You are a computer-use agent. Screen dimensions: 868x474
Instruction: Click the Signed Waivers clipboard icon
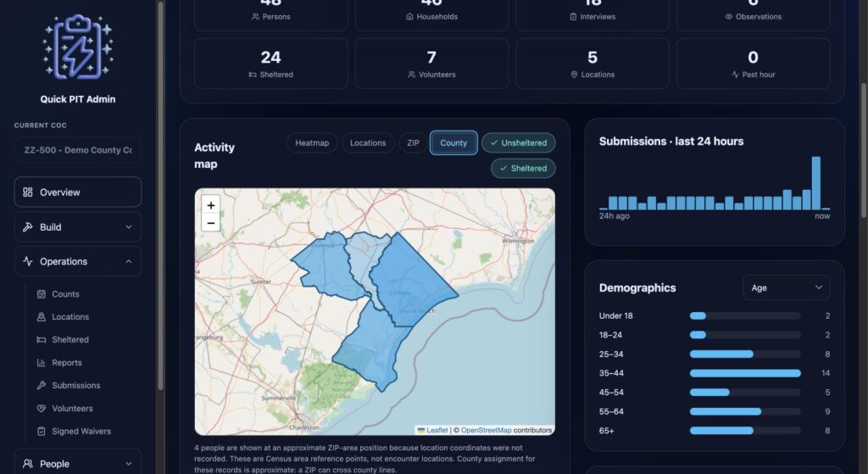(41, 431)
